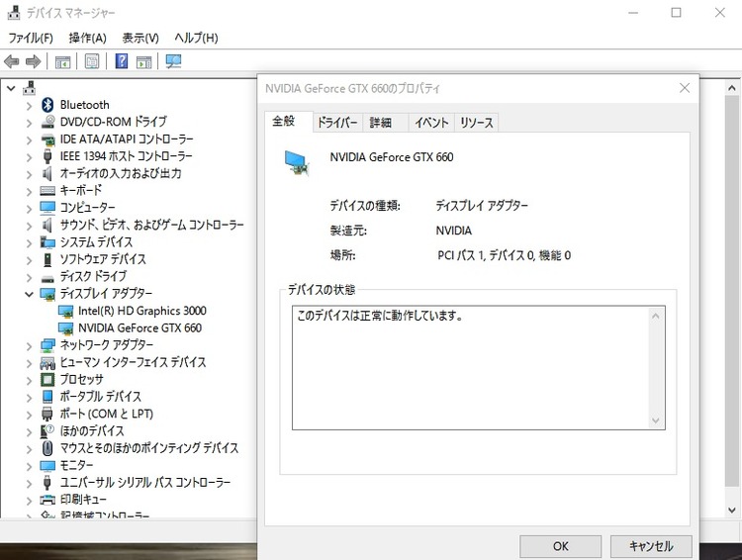
Task: Switch to the イベント tab
Action: tap(431, 123)
